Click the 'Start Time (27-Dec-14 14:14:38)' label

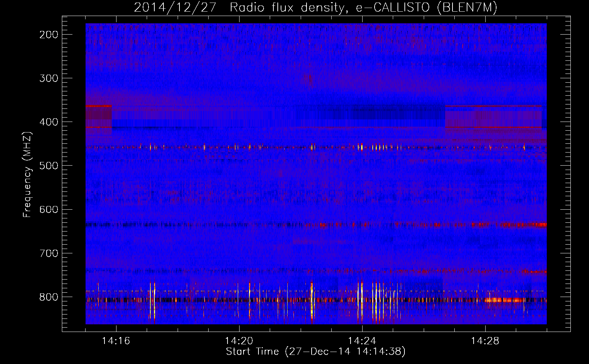(x=316, y=352)
